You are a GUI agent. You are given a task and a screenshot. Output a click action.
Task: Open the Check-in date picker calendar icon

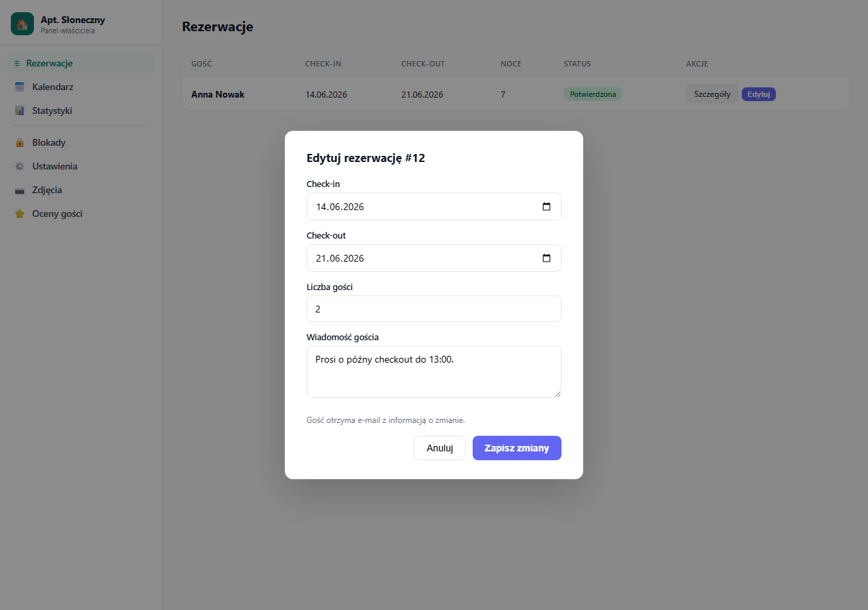pyautogui.click(x=547, y=207)
